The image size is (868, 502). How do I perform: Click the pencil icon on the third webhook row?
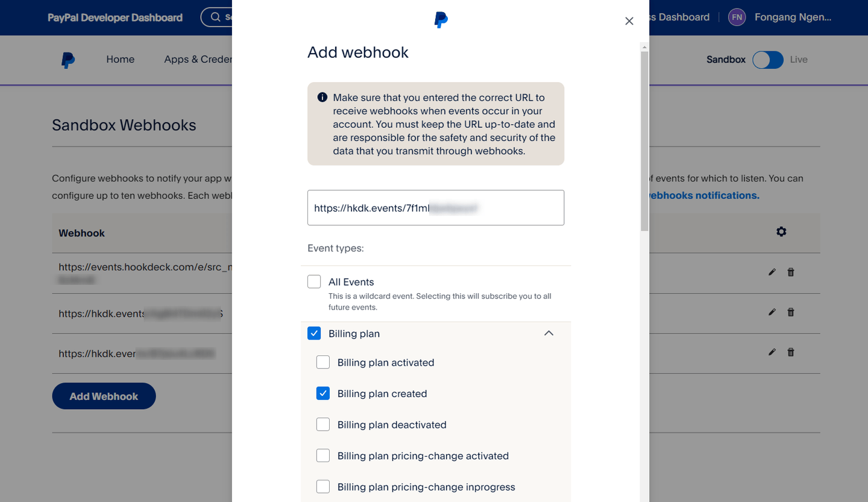click(772, 352)
